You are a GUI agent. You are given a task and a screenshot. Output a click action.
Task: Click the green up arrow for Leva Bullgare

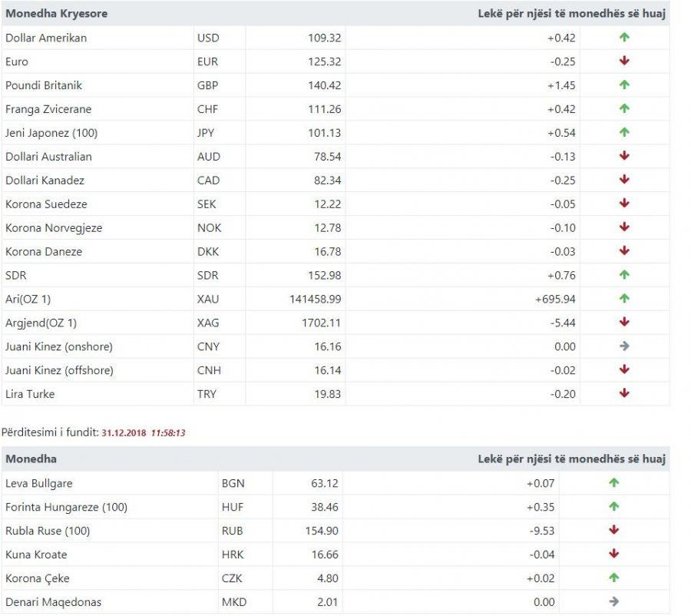614,483
